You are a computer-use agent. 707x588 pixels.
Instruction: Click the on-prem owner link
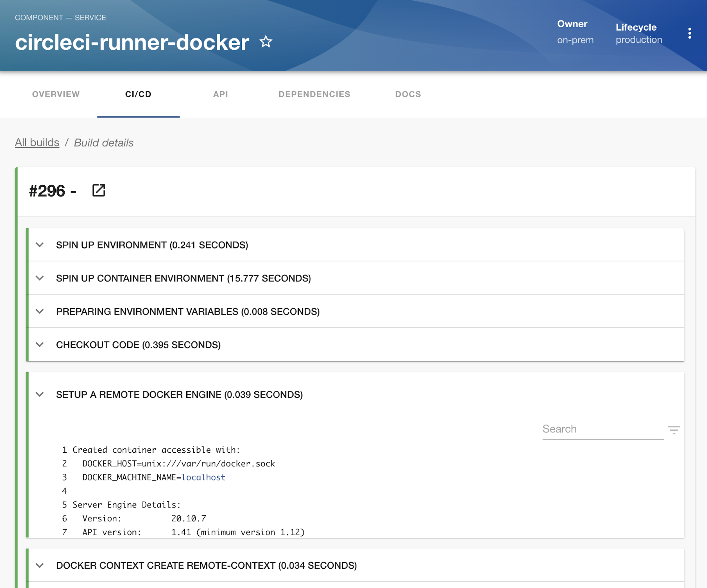tap(575, 40)
